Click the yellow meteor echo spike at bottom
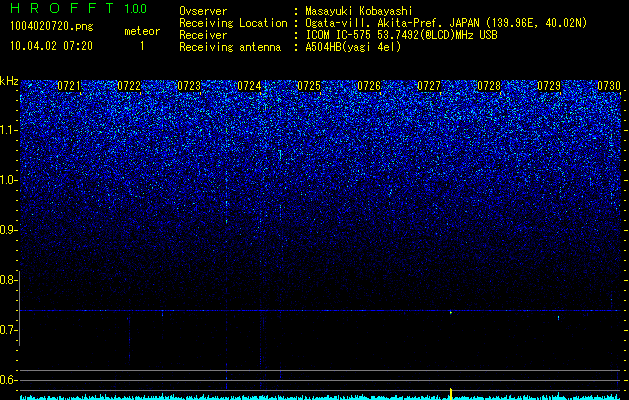This screenshot has width=629, height=400. (451, 394)
